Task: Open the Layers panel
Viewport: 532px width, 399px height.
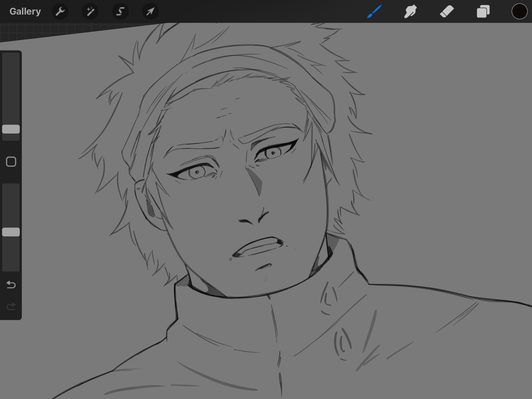Action: 483,11
